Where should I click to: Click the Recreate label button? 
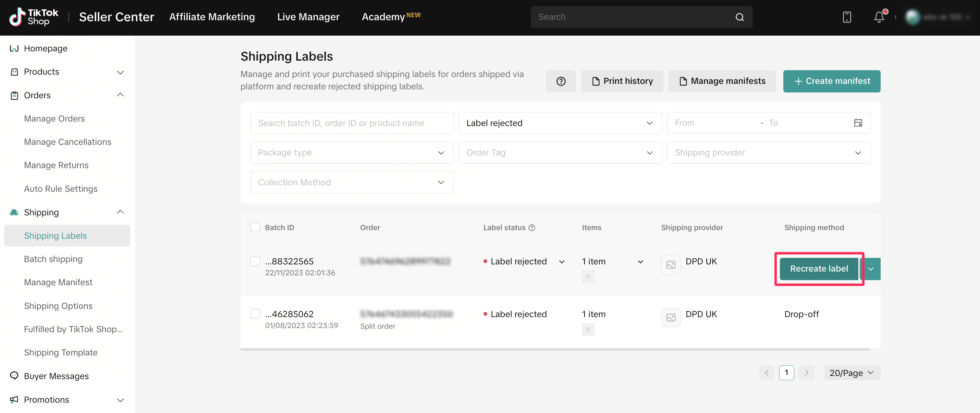coord(819,269)
